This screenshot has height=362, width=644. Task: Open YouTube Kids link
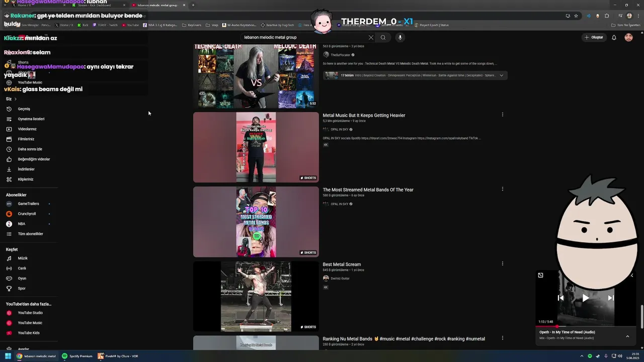(x=29, y=333)
